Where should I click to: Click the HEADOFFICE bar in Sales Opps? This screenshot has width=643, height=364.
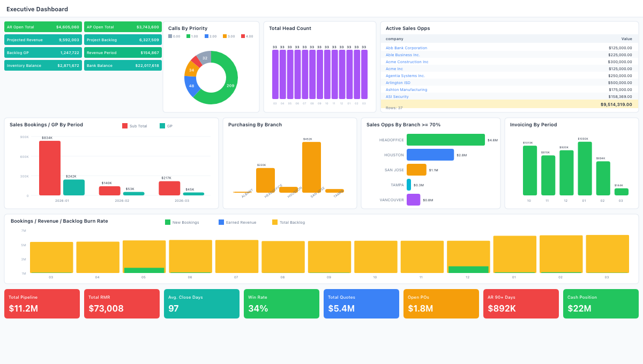tap(445, 140)
